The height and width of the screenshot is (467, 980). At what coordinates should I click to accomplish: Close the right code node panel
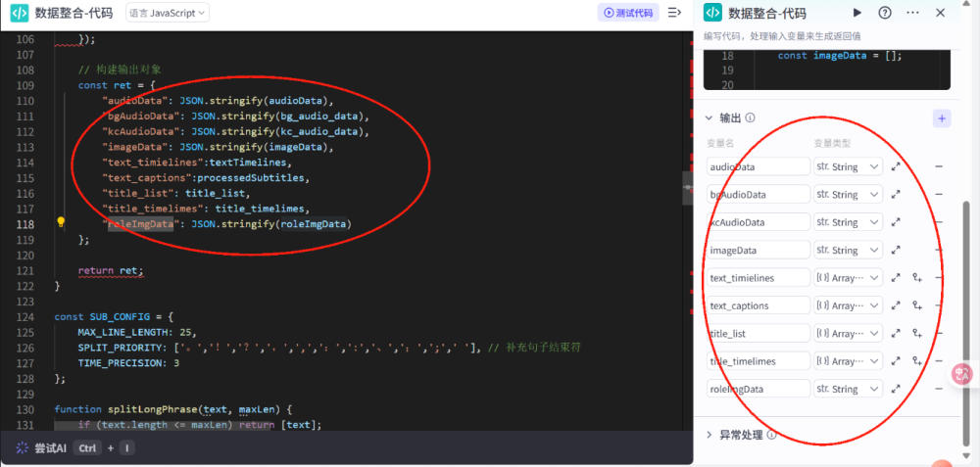pos(940,13)
